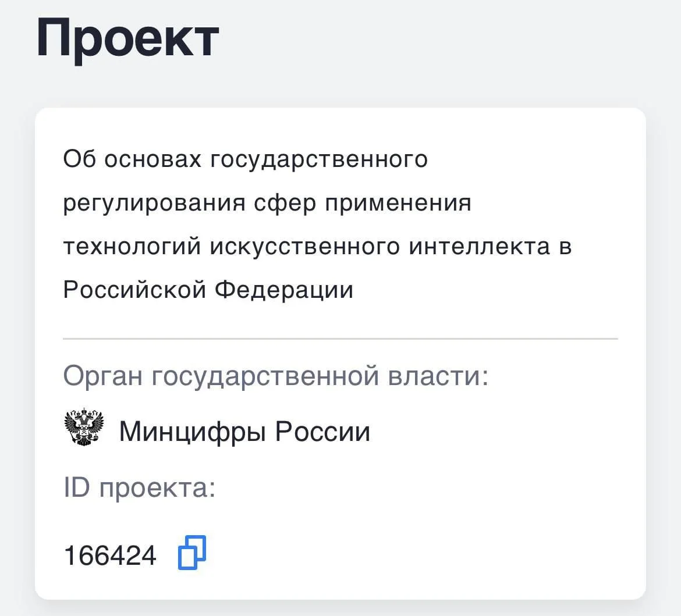Click the Russian coat of arms emblem
The width and height of the screenshot is (681, 616).
point(83,428)
